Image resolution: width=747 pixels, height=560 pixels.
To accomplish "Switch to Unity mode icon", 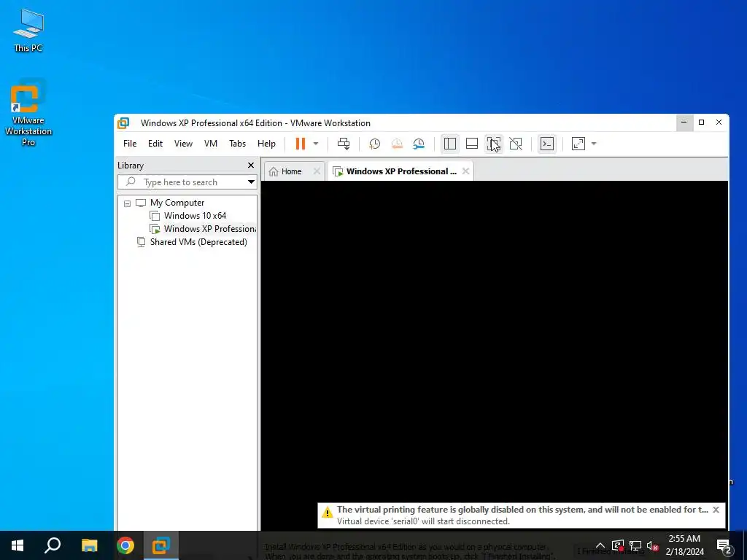I will point(516,144).
